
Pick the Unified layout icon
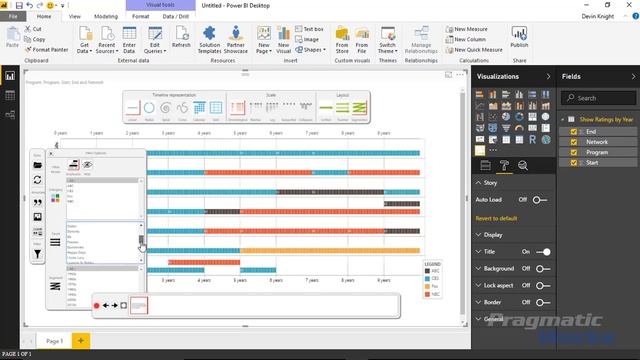(326, 108)
